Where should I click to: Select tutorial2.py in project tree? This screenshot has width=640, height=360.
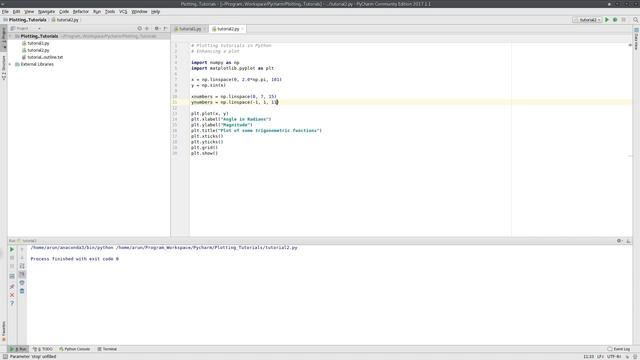pos(38,50)
